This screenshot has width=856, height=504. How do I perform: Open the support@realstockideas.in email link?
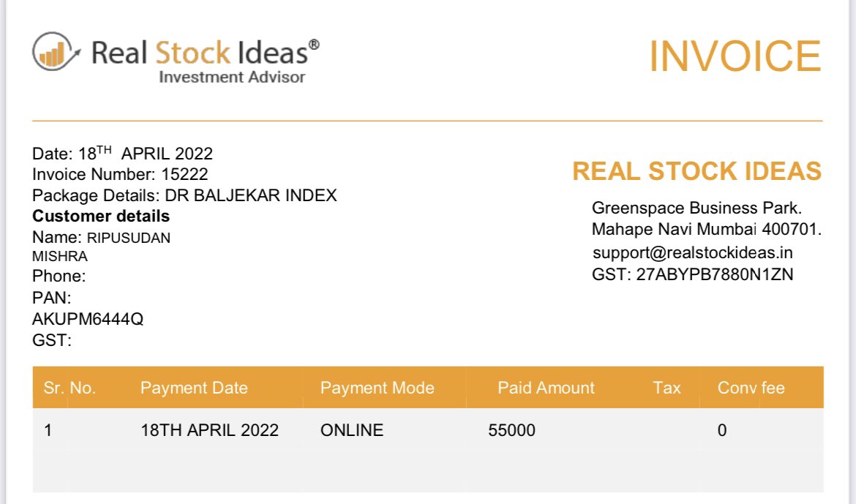(692, 252)
